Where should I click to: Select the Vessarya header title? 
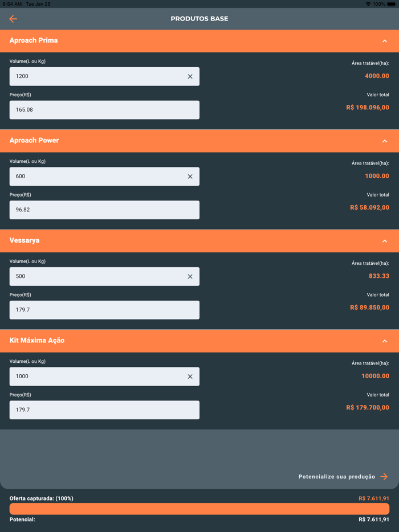coord(25,240)
